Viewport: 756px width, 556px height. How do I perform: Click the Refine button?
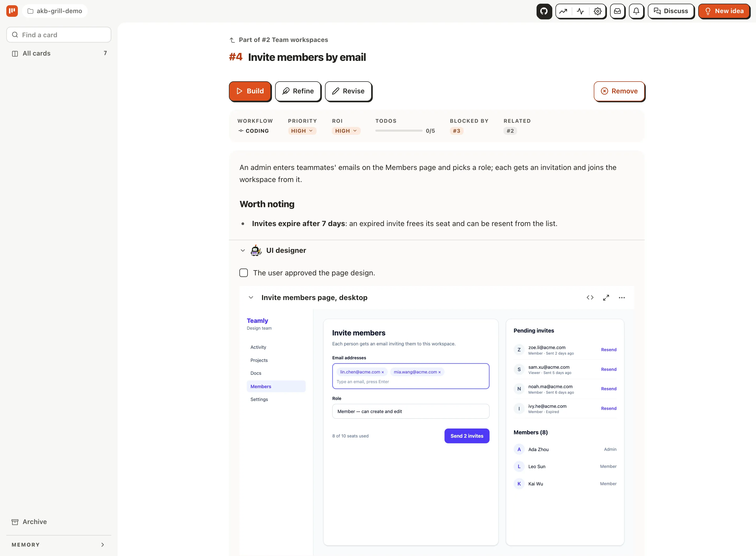pyautogui.click(x=298, y=91)
